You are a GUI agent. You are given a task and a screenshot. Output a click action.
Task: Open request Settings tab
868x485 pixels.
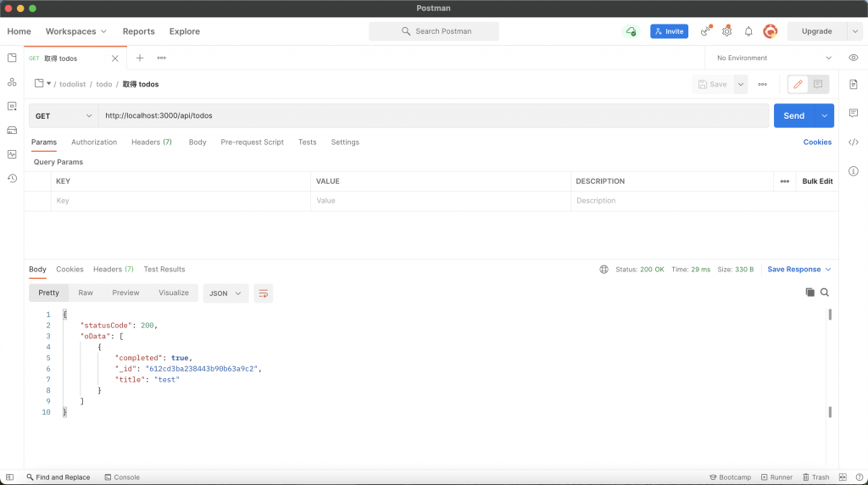click(x=345, y=142)
